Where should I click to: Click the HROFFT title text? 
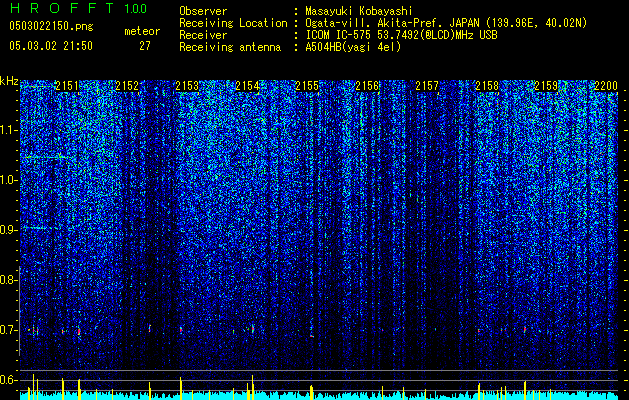(63, 8)
